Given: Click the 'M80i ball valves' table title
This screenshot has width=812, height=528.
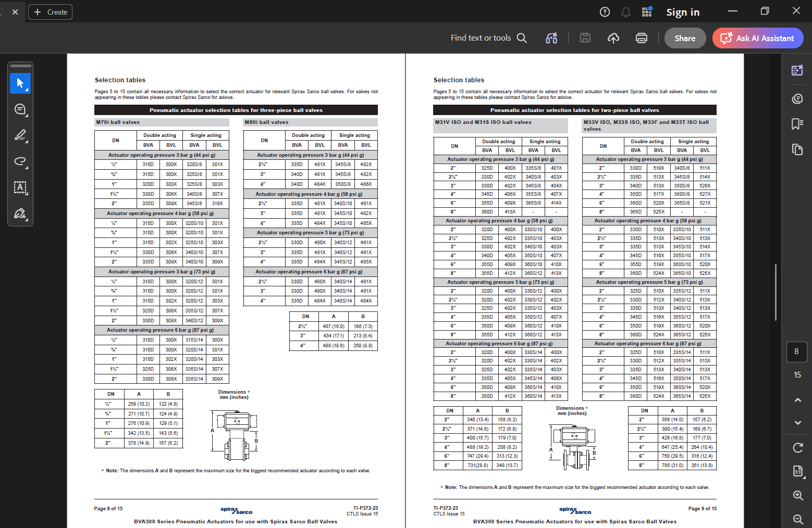Looking at the screenshot, I should [x=266, y=122].
